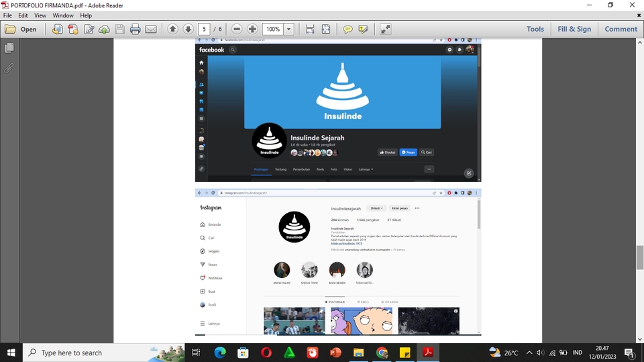Click the Adobe Reader taskbar icon
This screenshot has height=362, width=644.
coord(428,353)
